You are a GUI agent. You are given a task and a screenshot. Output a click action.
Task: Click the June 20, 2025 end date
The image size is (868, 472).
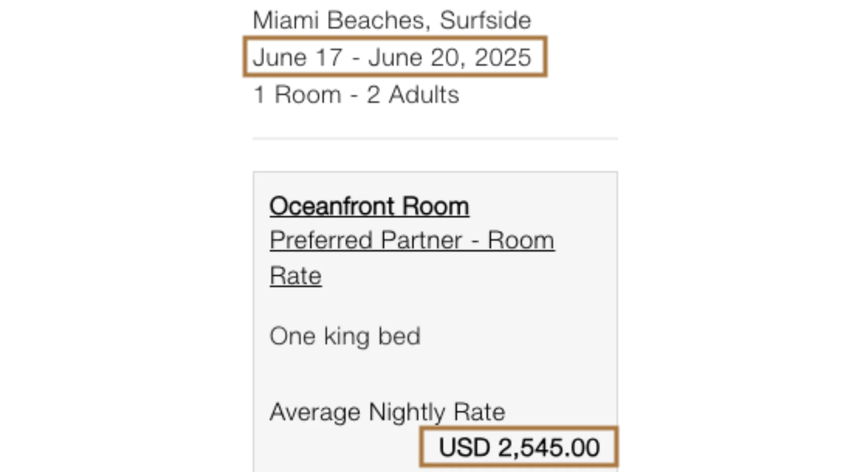pos(449,57)
